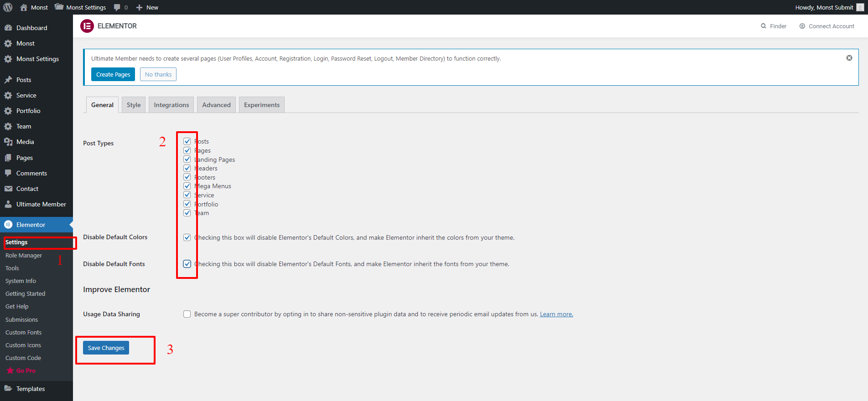Click the Templates folder icon
Screen dimensions: 868x401
(8, 389)
